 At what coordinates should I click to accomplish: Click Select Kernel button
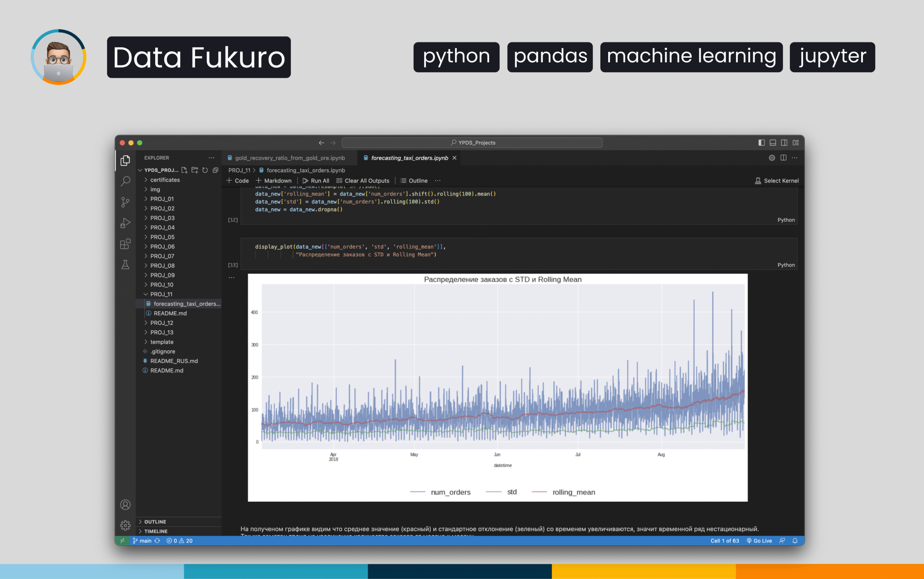(777, 181)
